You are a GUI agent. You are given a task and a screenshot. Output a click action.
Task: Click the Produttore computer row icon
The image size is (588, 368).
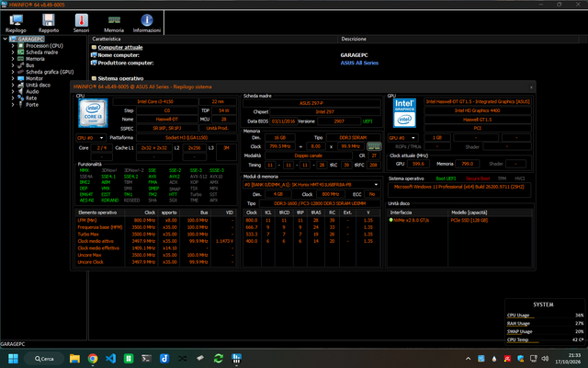pos(94,63)
